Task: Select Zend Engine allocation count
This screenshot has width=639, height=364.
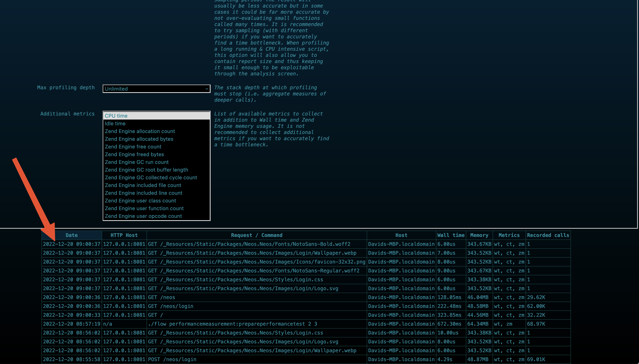Action: (x=140, y=131)
